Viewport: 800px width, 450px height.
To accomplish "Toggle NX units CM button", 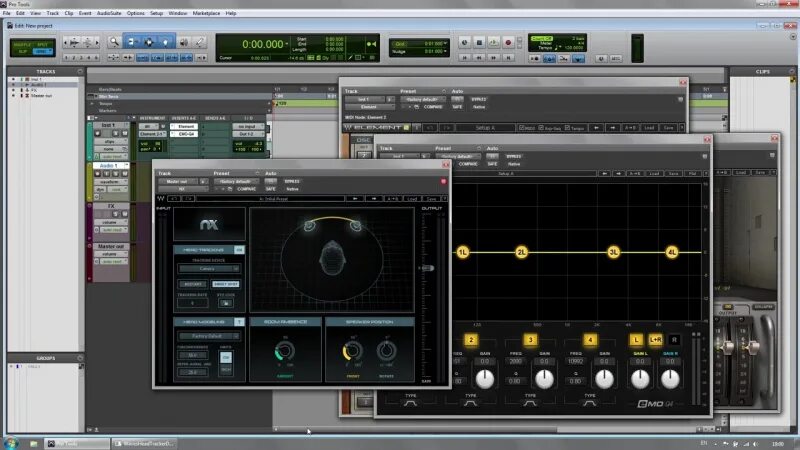I will coord(226,357).
